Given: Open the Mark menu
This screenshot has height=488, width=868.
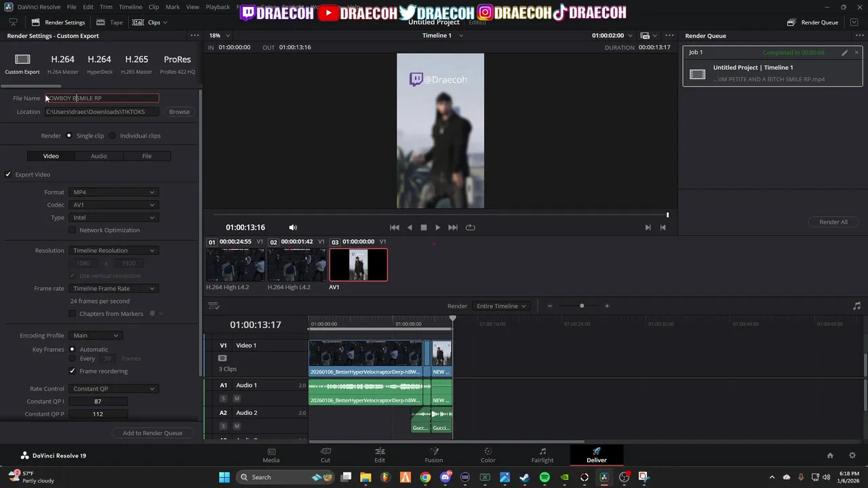Looking at the screenshot, I should 172,7.
